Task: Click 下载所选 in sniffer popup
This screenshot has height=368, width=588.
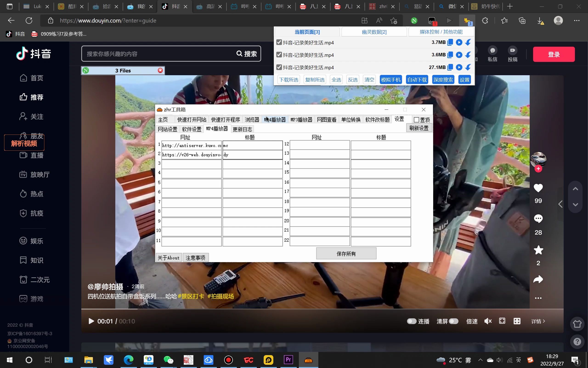Action: tap(289, 80)
